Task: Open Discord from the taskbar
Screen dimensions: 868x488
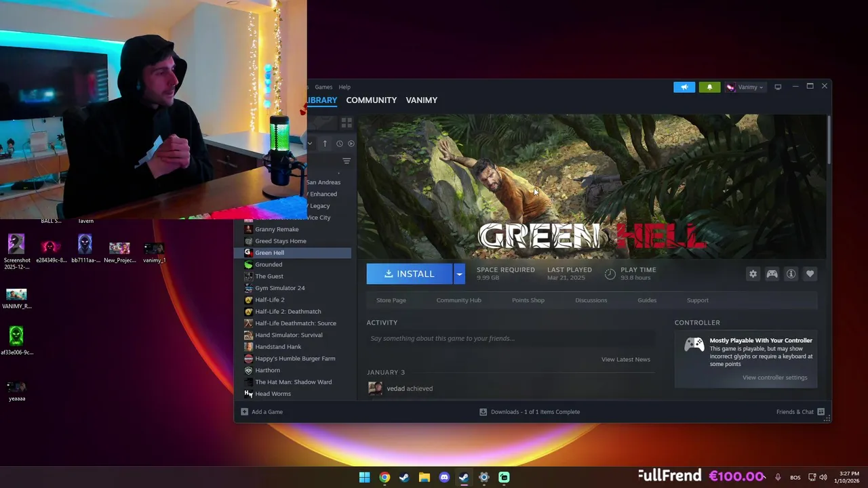Action: click(444, 477)
